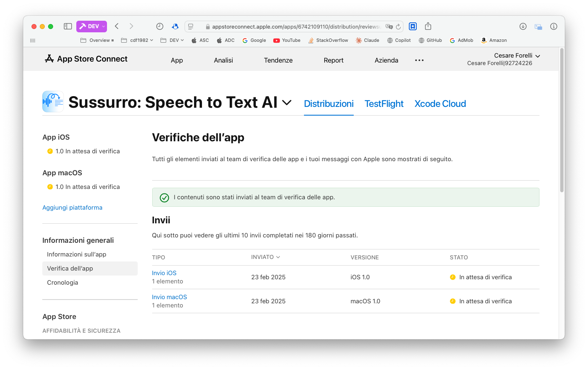
Task: Open the Claude bookmark
Action: click(x=367, y=41)
